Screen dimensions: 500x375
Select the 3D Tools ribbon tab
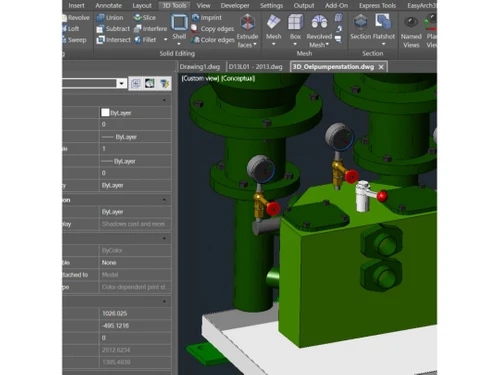[174, 6]
